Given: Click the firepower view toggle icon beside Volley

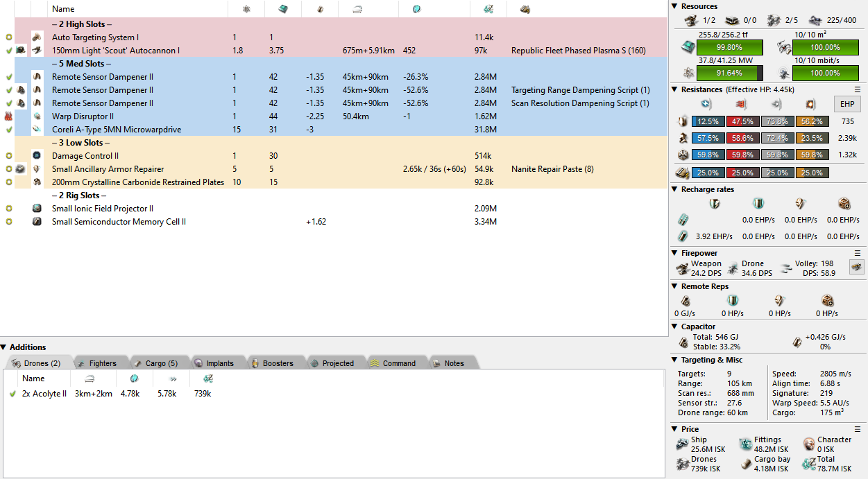Looking at the screenshot, I should [857, 267].
